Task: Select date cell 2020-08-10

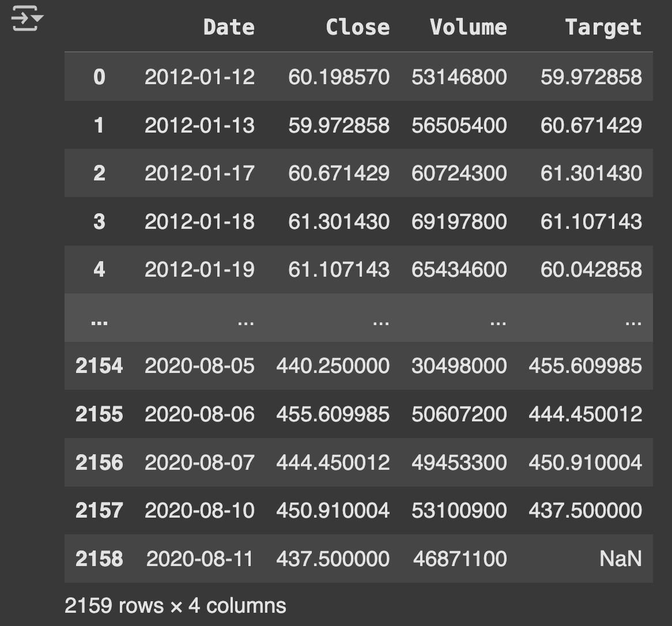Action: coord(200,510)
